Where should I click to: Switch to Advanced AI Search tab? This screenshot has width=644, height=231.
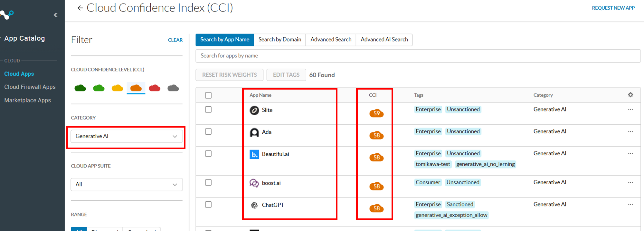[x=384, y=40]
